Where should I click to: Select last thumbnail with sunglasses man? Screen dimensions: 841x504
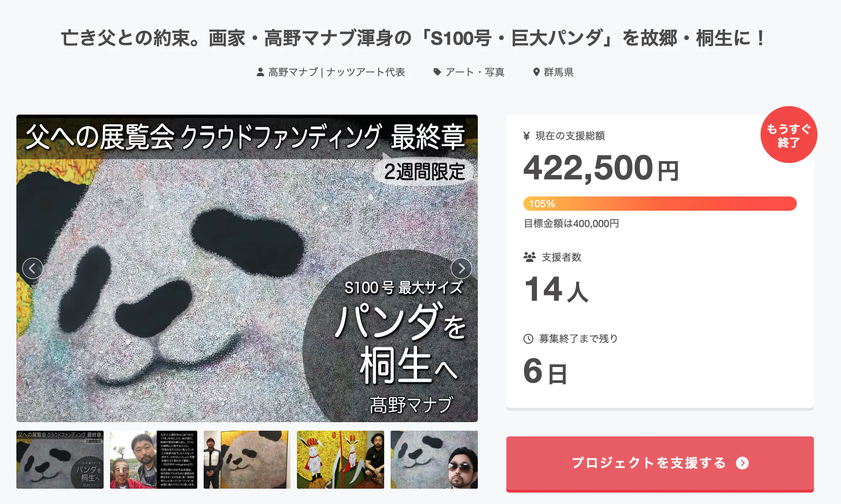click(434, 460)
